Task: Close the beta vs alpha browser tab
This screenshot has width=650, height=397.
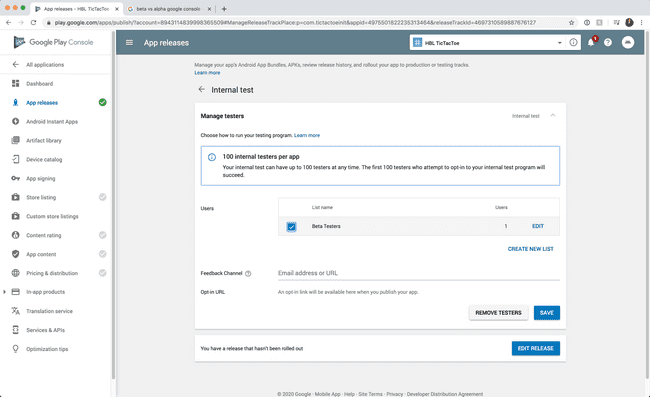Action: tap(209, 9)
